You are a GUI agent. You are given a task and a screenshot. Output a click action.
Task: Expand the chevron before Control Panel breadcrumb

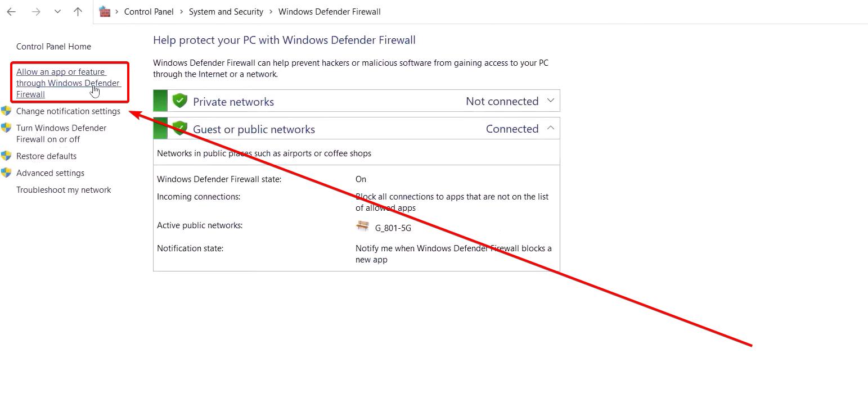click(116, 11)
